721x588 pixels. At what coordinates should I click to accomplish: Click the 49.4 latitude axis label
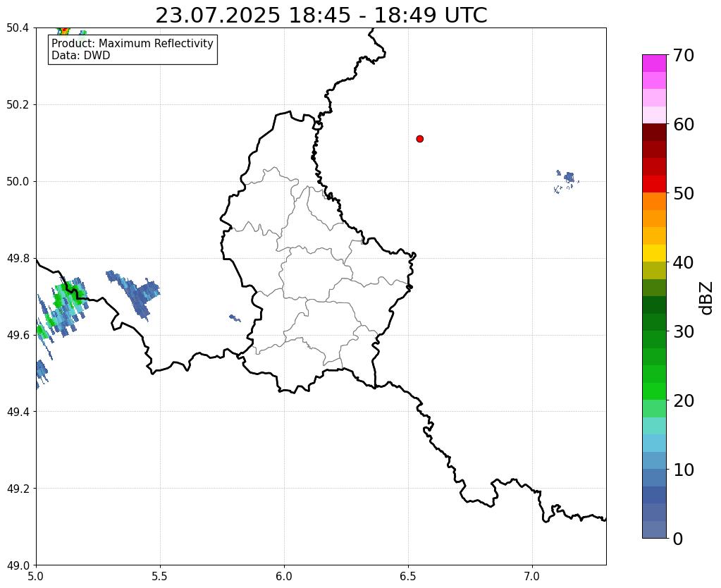[18, 412]
